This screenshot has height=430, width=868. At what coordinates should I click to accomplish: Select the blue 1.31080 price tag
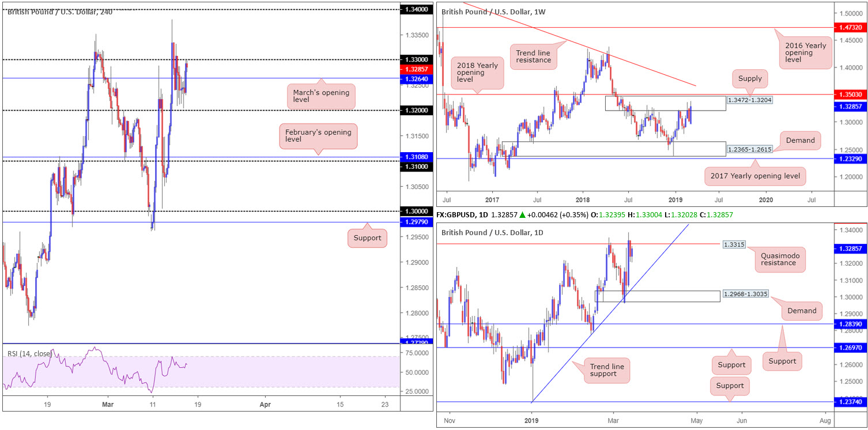[416, 156]
